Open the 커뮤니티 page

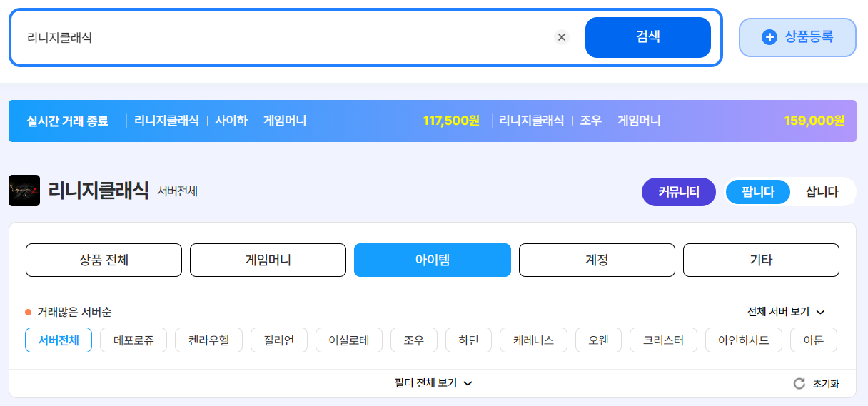click(679, 192)
